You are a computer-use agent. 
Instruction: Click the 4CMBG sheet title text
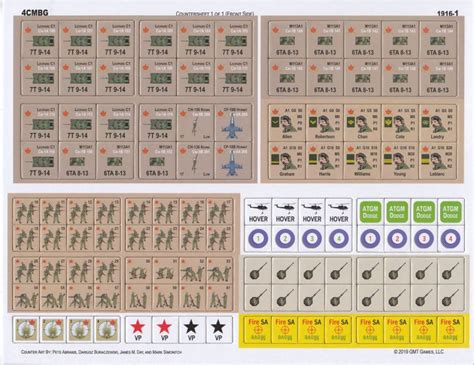[35, 13]
